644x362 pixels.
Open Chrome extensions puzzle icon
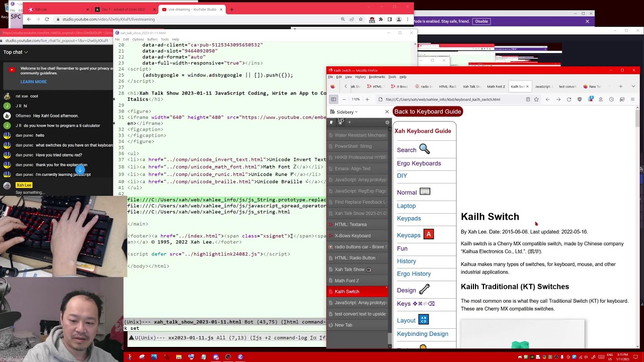click(x=380, y=19)
